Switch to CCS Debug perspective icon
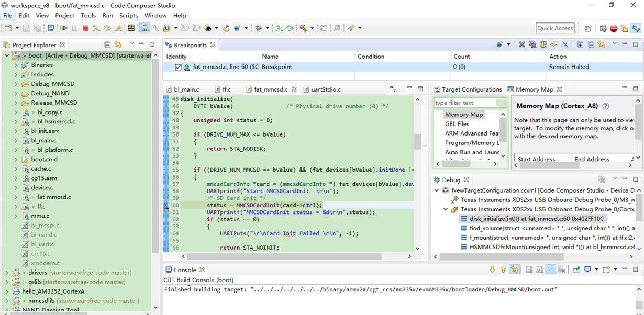The image size is (644, 315). [x=636, y=28]
